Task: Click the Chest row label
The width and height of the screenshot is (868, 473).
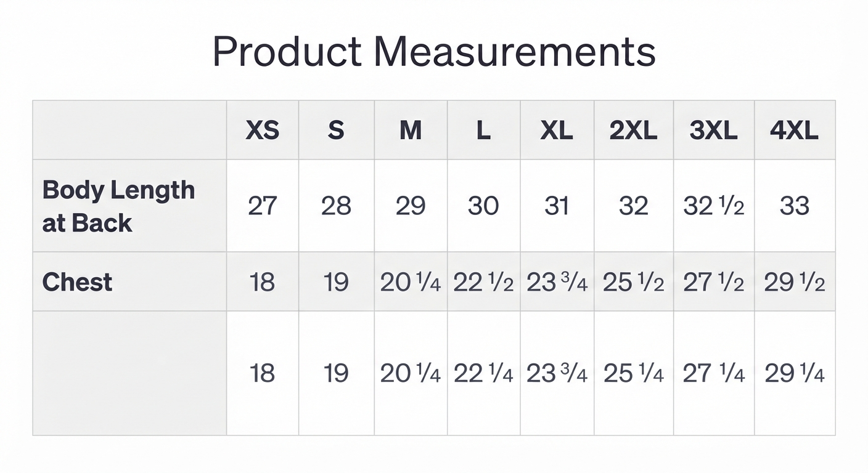Action: [77, 282]
